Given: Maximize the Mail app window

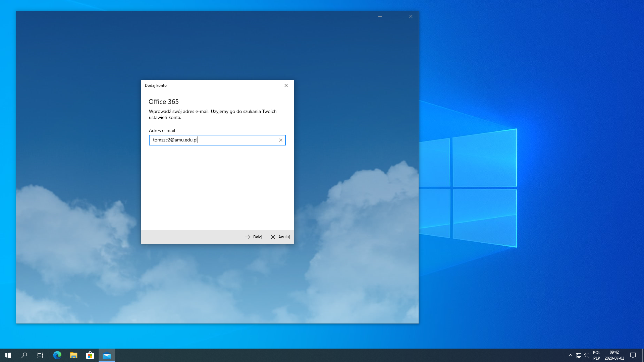Looking at the screenshot, I should click(395, 16).
